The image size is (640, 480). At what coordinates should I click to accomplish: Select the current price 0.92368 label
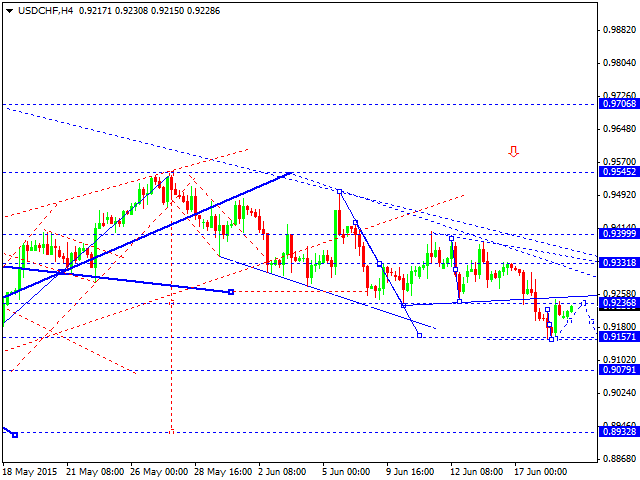618,303
